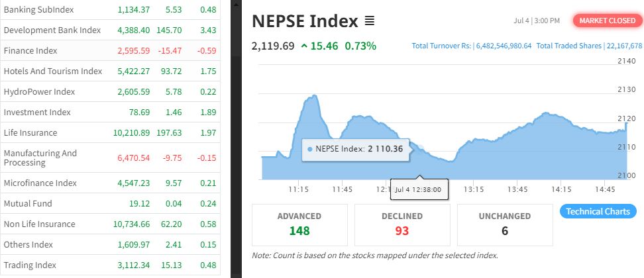Choose Hotels And Tourism Index
This screenshot has width=644, height=278.
[x=53, y=71]
